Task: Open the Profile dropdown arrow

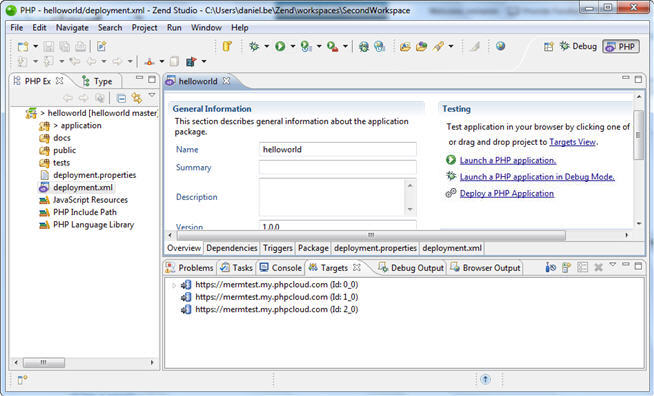Action: coord(319,46)
